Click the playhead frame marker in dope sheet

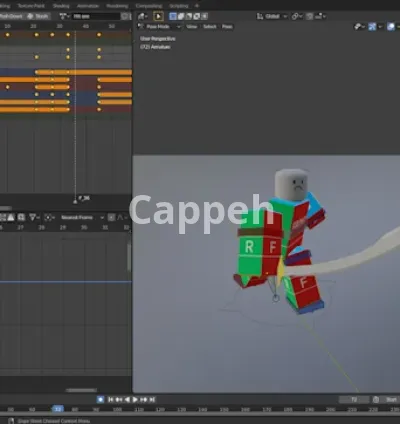tap(75, 201)
